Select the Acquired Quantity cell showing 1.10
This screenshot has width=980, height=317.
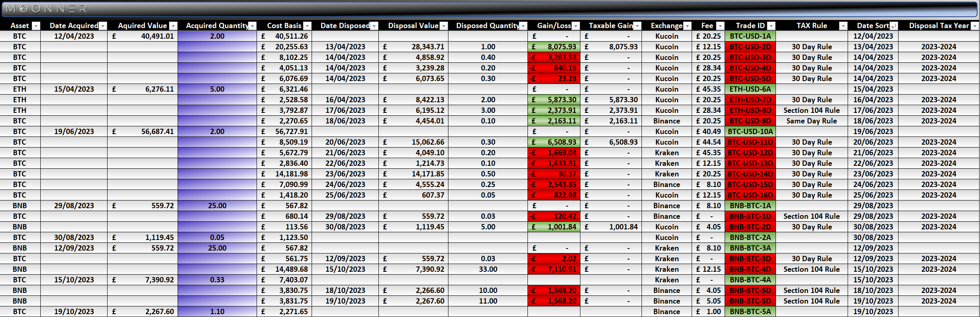pyautogui.click(x=217, y=312)
